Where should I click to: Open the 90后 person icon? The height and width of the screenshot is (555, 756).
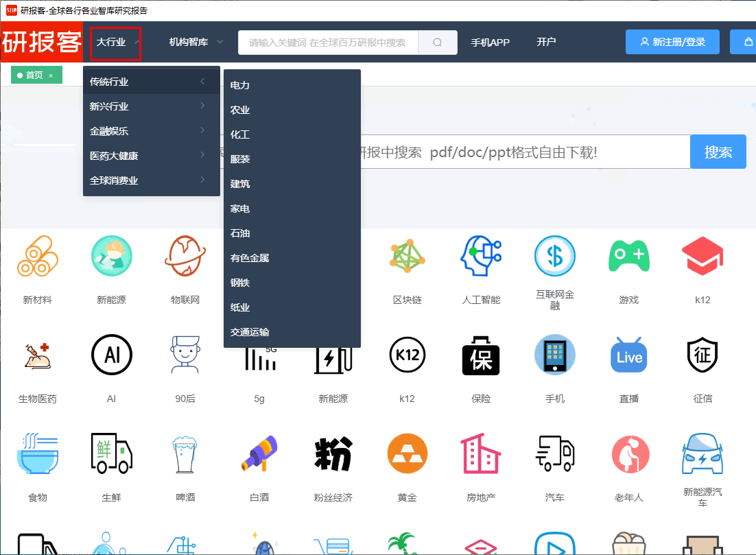pos(185,355)
